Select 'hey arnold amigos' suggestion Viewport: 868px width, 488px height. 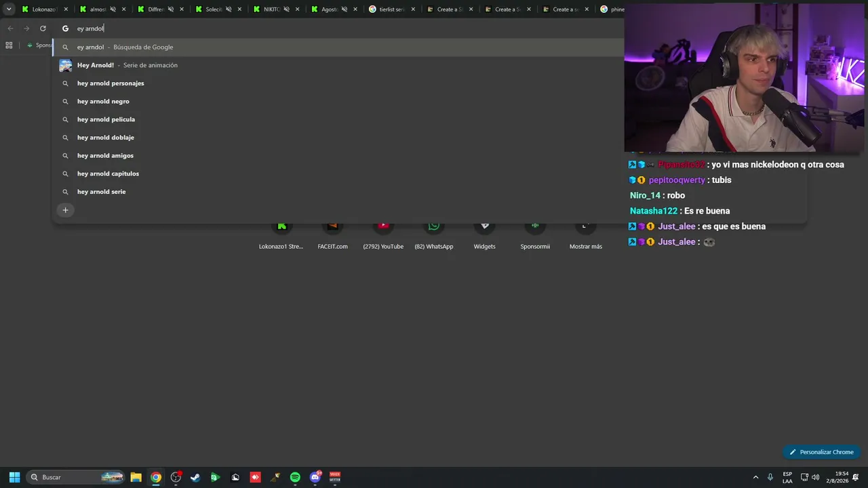[338, 155]
